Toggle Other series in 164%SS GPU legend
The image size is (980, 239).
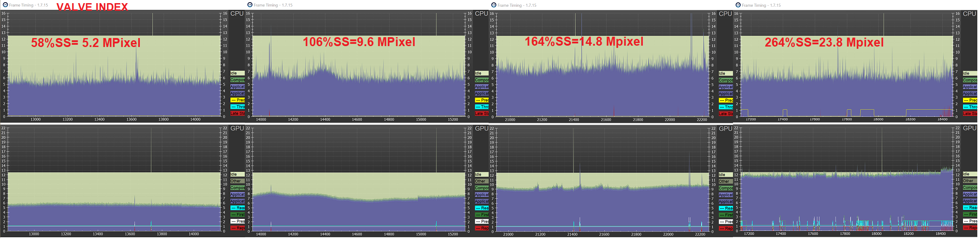pos(726,181)
